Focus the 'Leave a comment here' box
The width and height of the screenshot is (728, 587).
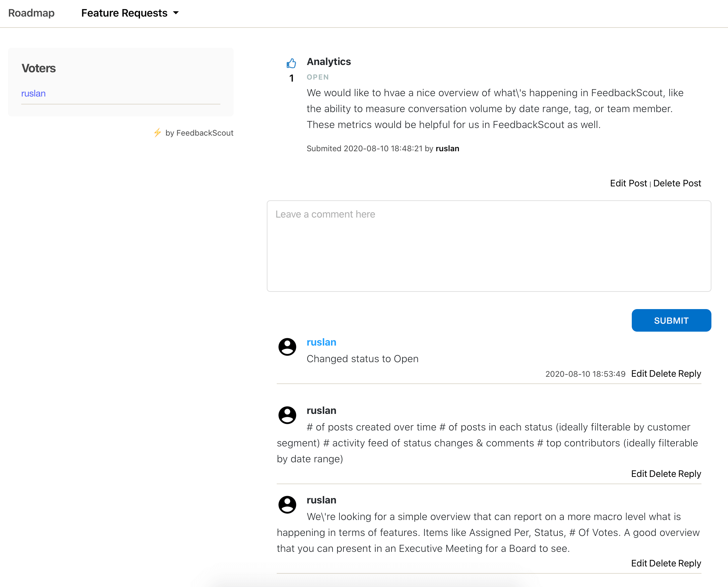coord(489,246)
